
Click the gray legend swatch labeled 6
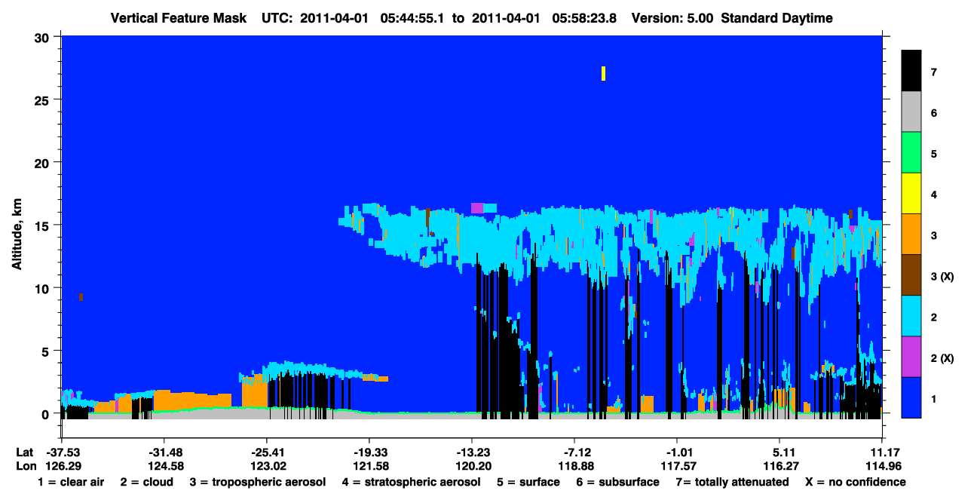911,112
